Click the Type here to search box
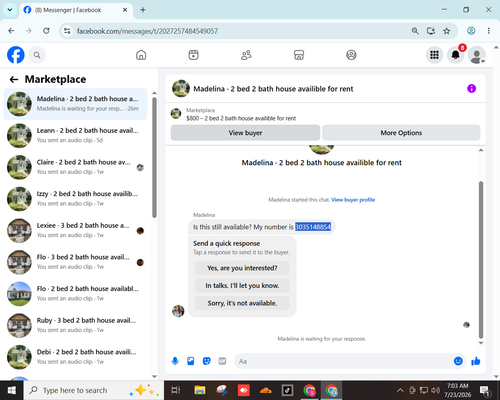The height and width of the screenshot is (400, 500). tap(94, 390)
